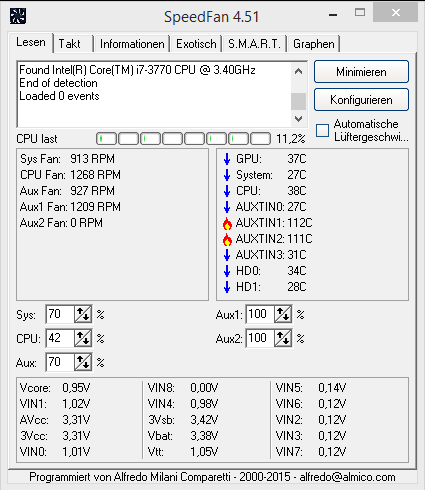Image resolution: width=425 pixels, height=490 pixels.
Task: Click the down arrow icon beside AUXTIN3
Action: click(227, 255)
